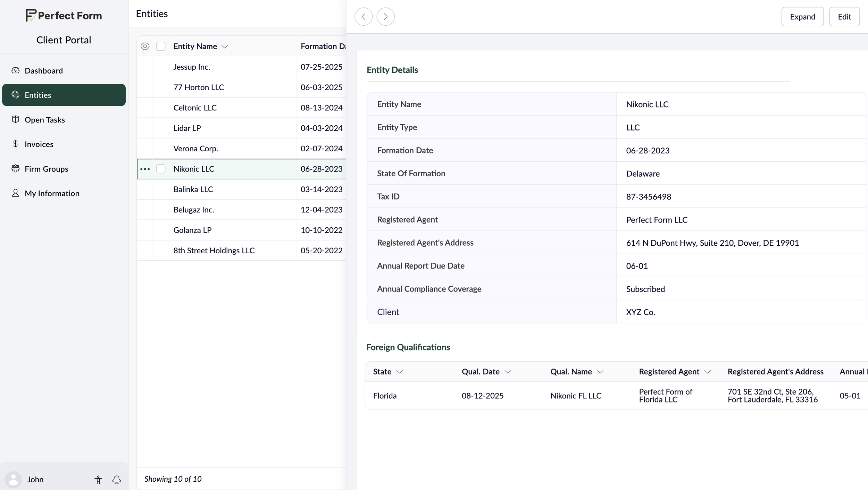Screen dimensions: 868x490
Task: Open the Registered Agent column sort dropdown
Action: (708, 372)
